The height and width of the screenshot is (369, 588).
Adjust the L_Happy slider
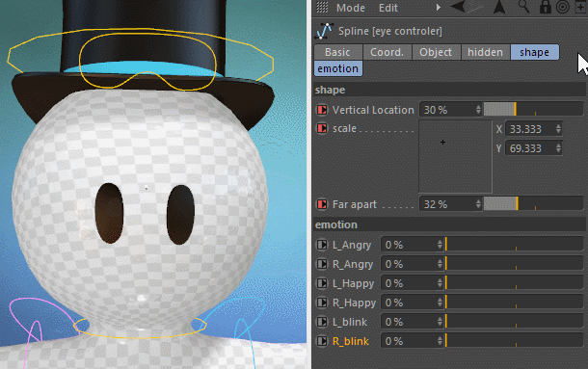click(514, 283)
